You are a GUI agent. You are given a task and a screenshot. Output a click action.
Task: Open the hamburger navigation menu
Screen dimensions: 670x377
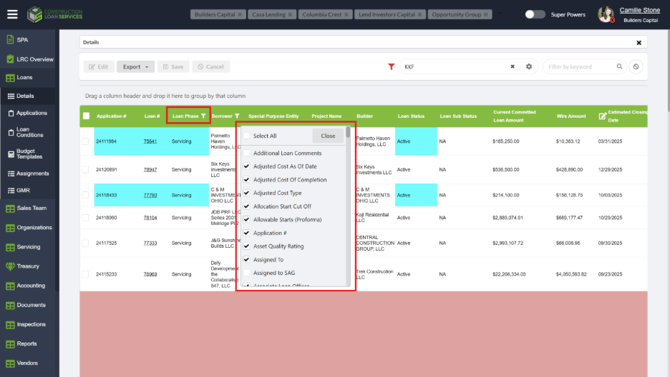coord(12,15)
